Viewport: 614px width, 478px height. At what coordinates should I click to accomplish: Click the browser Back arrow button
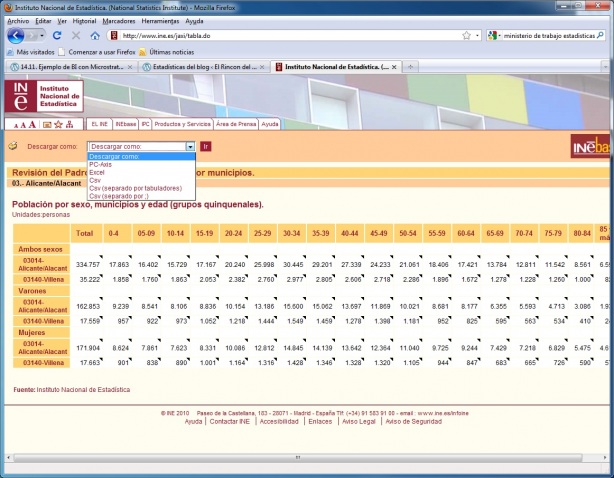(17, 35)
